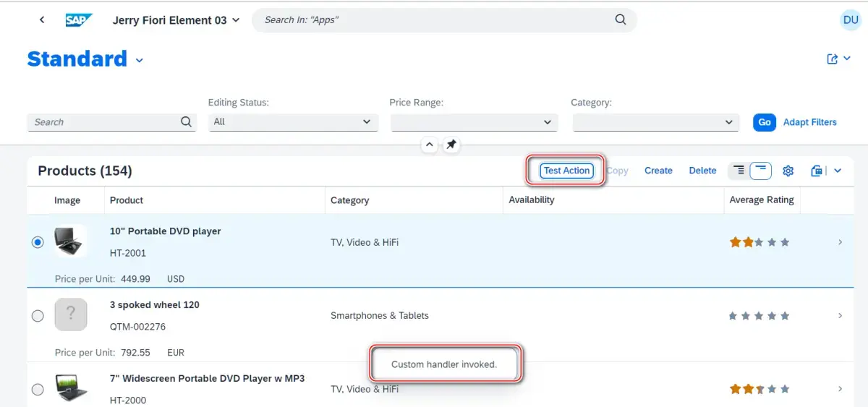
Task: Click the Create button
Action: (x=658, y=171)
